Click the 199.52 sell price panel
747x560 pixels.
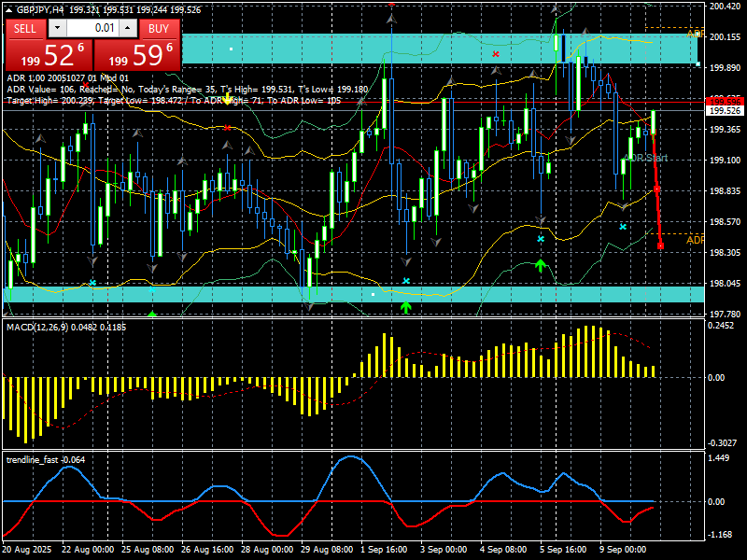(49, 55)
